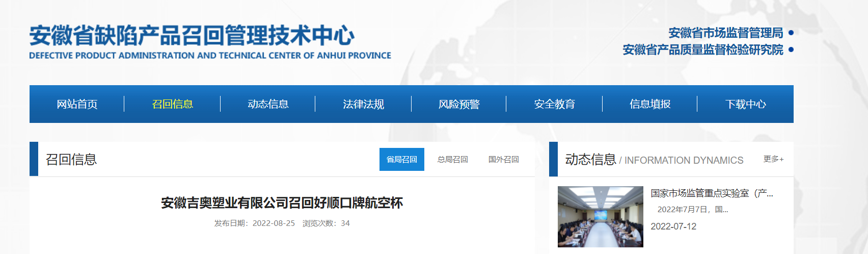Screen dimensions: 868x254
Task: Open the 法律法规 menu item
Action: tap(363, 104)
